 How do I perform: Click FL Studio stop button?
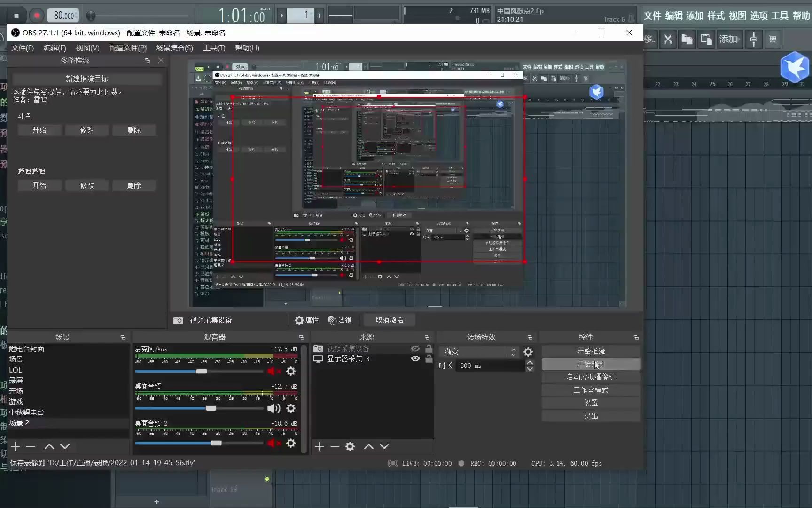coord(16,16)
